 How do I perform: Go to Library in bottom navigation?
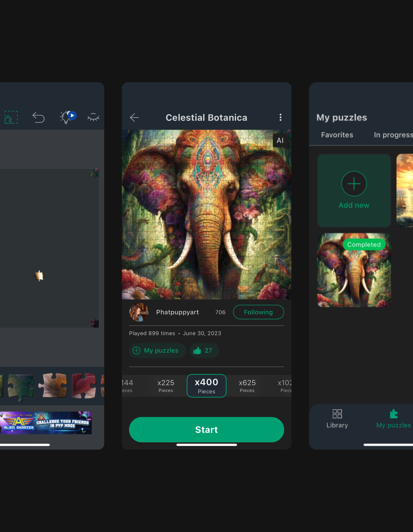[337, 419]
